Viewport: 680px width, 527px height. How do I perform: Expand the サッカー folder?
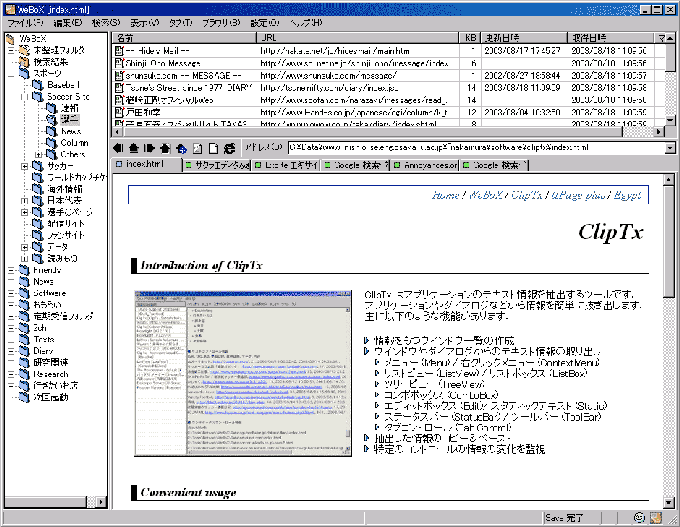tap(25, 166)
